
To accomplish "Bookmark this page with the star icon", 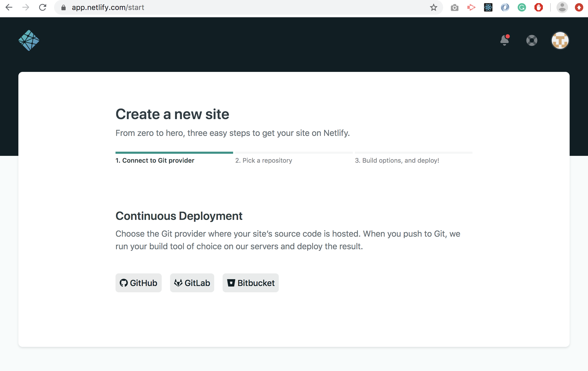I will click(434, 7).
